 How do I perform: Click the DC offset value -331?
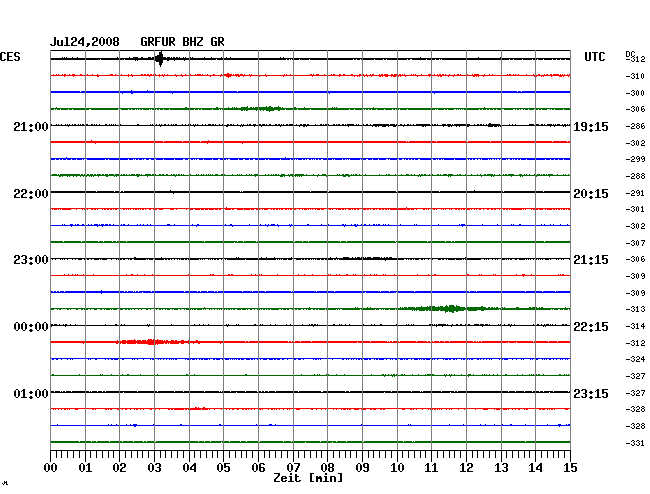[635, 443]
